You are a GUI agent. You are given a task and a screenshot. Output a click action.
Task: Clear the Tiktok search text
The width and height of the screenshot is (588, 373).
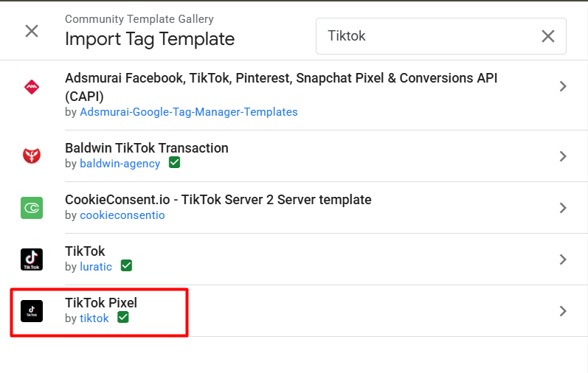click(x=548, y=36)
